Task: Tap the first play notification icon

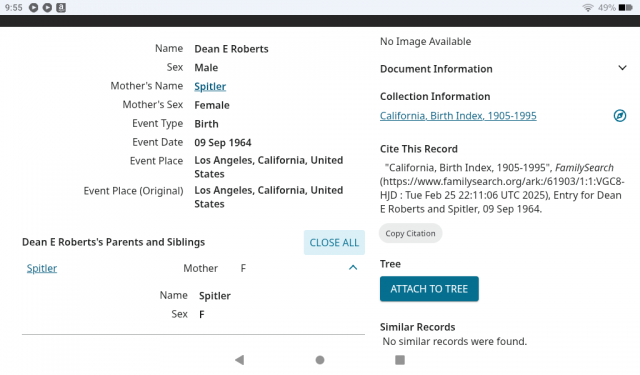Action: point(33,7)
